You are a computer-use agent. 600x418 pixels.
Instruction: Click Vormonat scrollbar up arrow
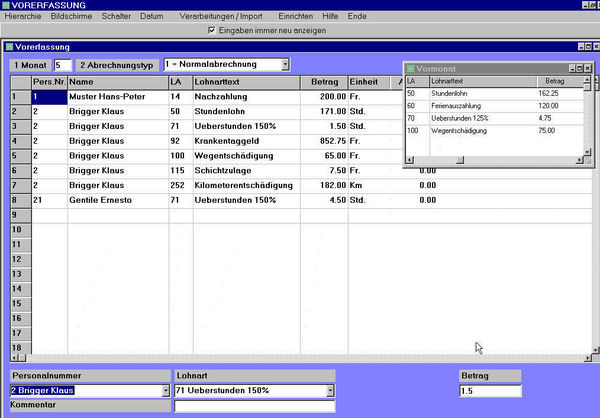tap(587, 80)
